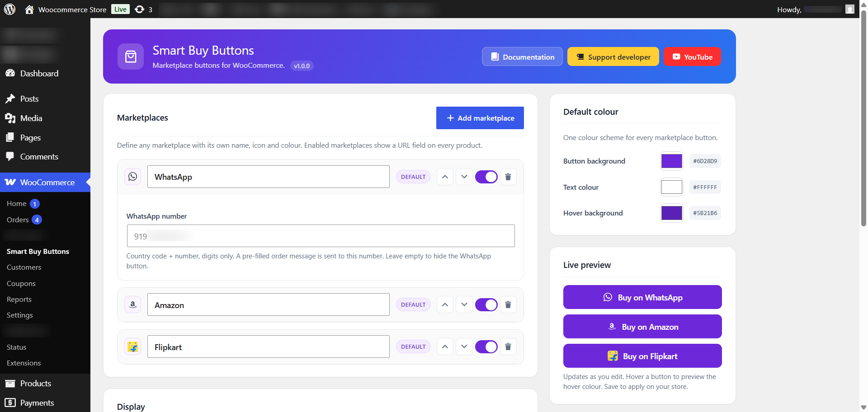Click the Support developer button
This screenshot has height=412, width=868.
click(613, 56)
